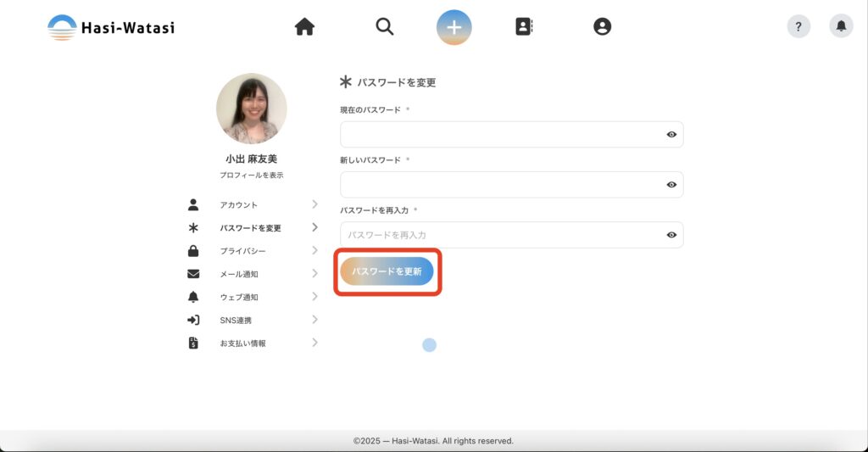Viewport: 868px width, 452px height.
Task: View notifications with the bell icon
Action: [841, 27]
